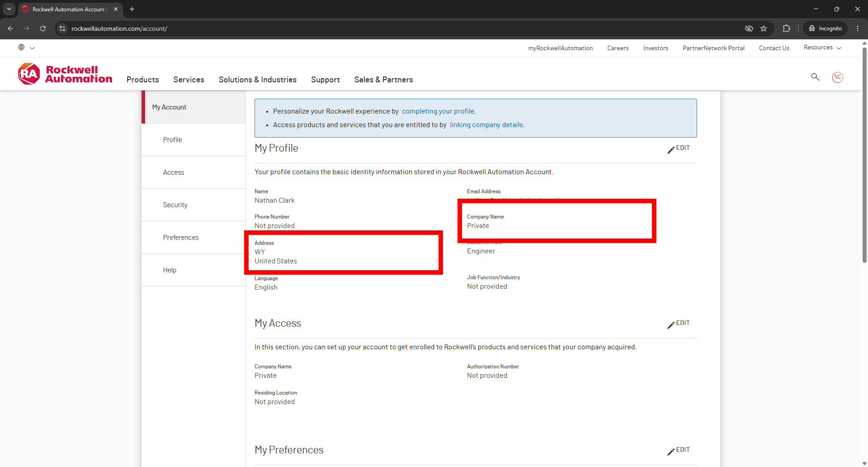Open myRockwellAutomation link
868x467 pixels.
tap(560, 48)
